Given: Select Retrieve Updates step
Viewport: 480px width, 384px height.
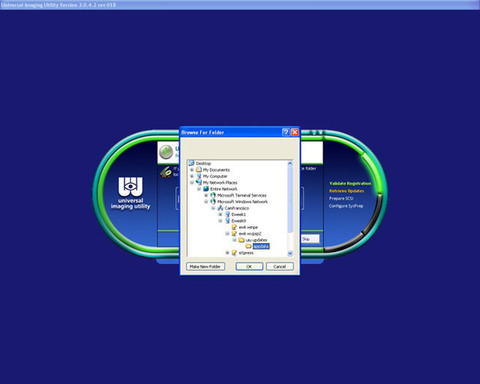Looking at the screenshot, I should [347, 191].
